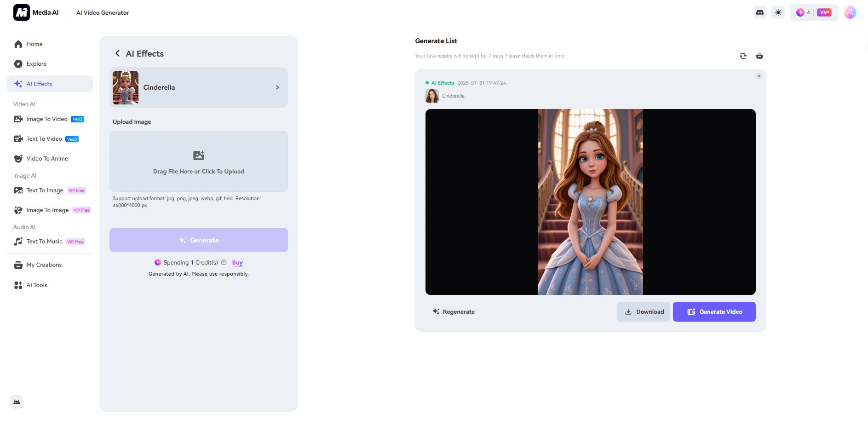868x421 pixels.
Task: Open the credits counter showing 4
Action: (803, 12)
